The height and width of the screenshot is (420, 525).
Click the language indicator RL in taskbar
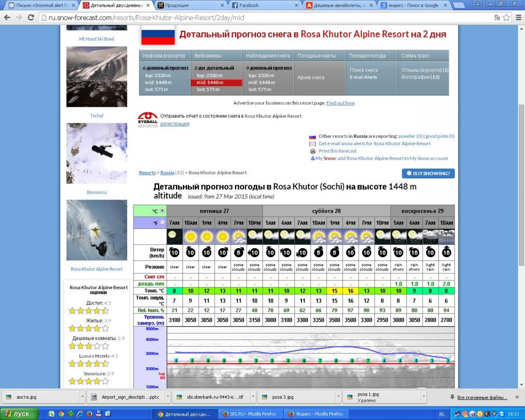point(442,414)
